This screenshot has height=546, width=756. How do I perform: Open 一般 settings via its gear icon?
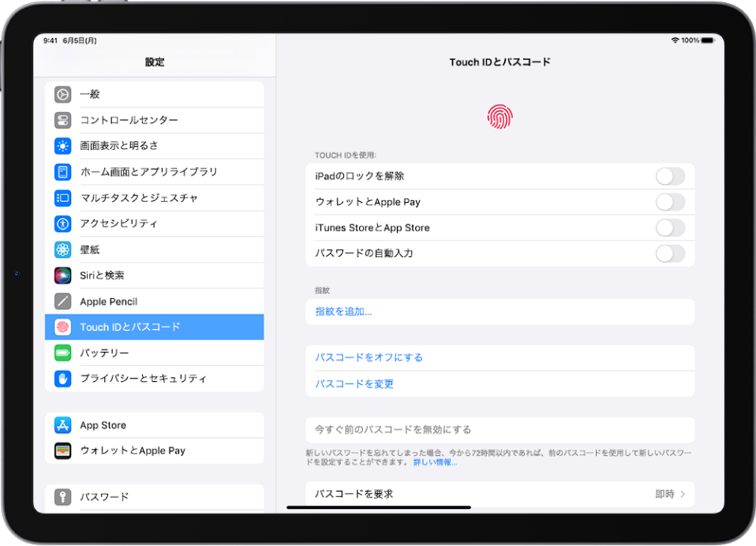click(x=63, y=94)
